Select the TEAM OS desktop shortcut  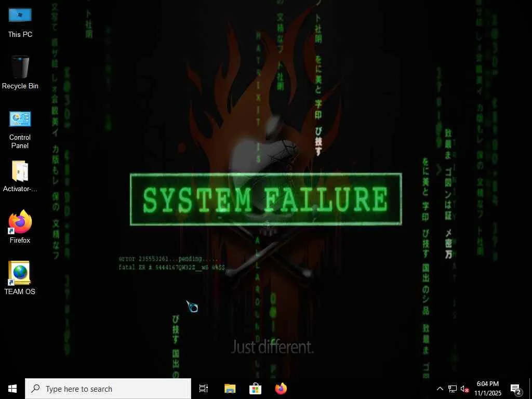[20, 278]
